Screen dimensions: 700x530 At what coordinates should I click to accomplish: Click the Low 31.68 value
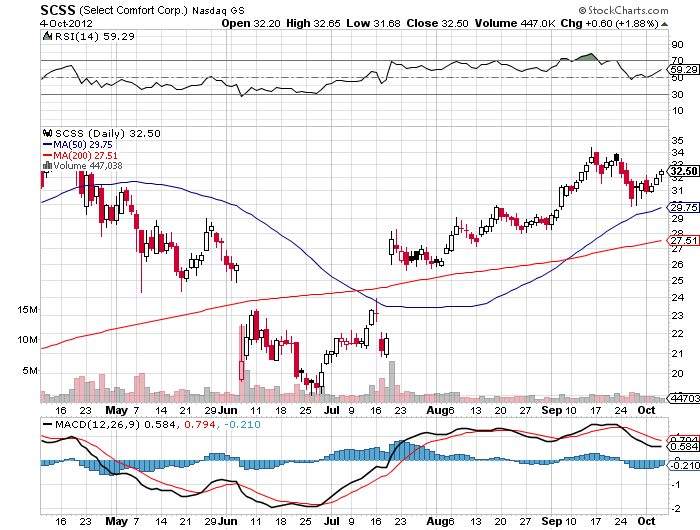click(373, 23)
